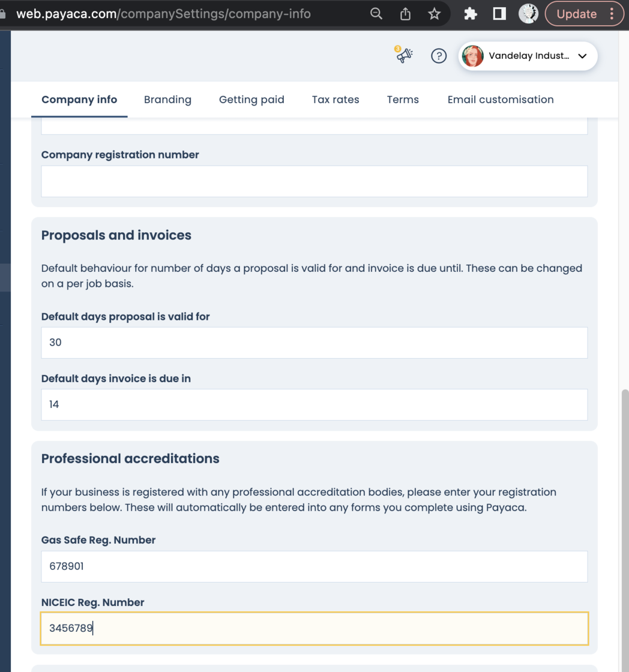The image size is (629, 672).
Task: Select the Terms tab
Action: point(403,100)
